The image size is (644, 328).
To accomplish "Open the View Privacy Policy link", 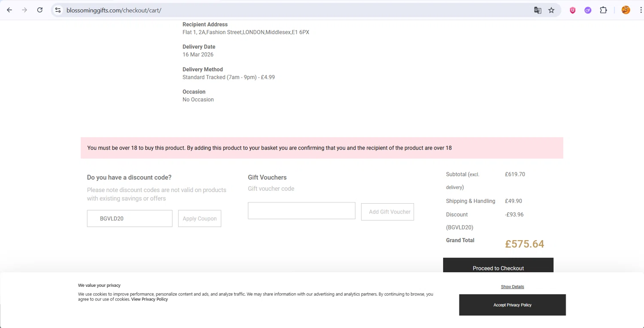I will [x=149, y=299].
